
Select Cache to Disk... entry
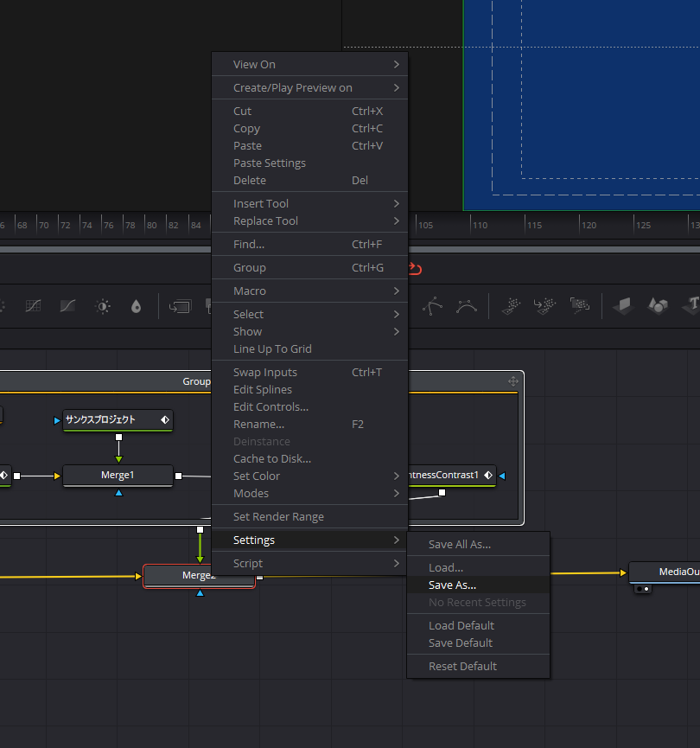309,458
